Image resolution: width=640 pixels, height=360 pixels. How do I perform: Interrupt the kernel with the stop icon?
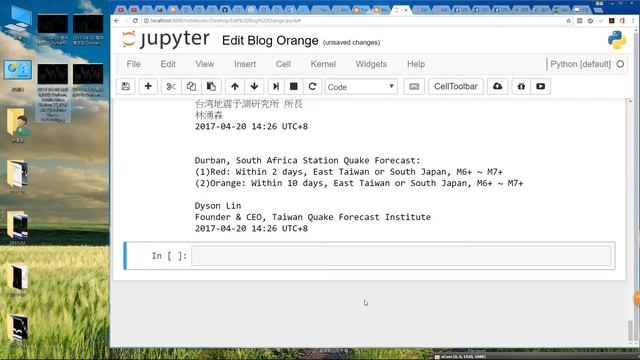(x=293, y=87)
